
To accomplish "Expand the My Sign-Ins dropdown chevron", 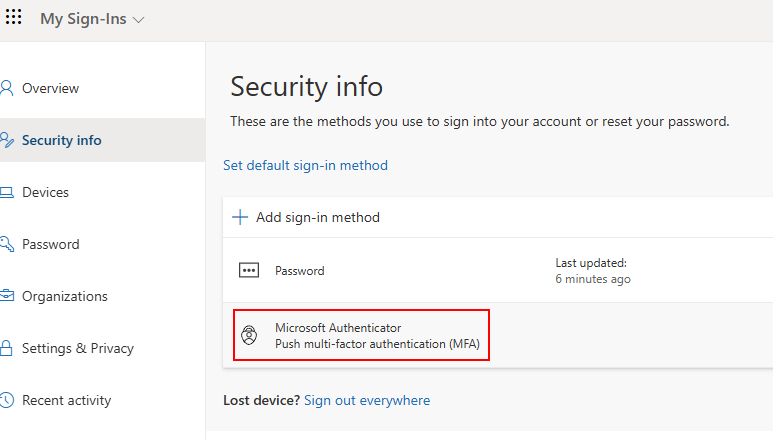I will [x=139, y=20].
